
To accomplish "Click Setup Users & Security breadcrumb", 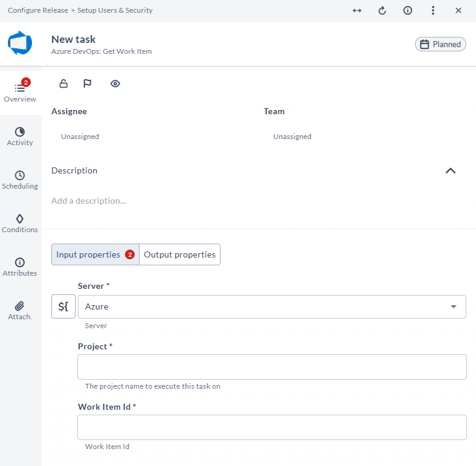I will [x=115, y=10].
